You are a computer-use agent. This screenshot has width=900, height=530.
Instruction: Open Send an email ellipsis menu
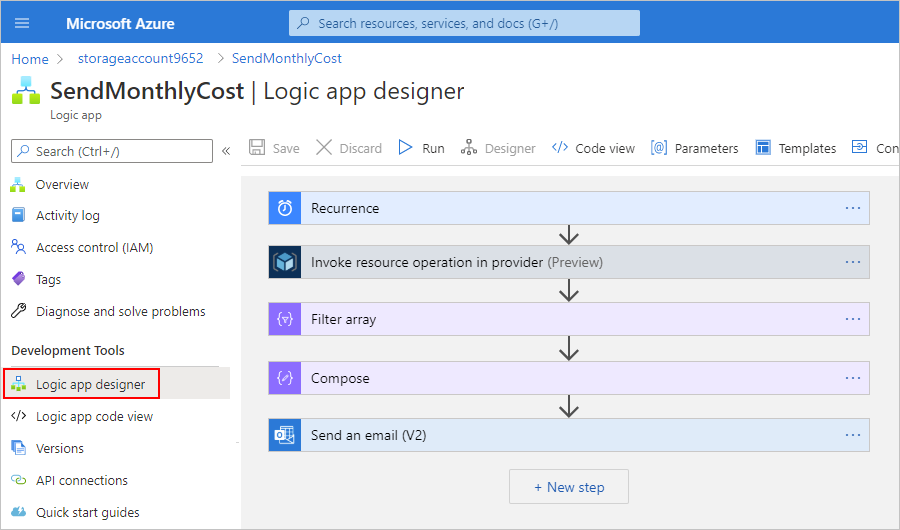point(852,435)
